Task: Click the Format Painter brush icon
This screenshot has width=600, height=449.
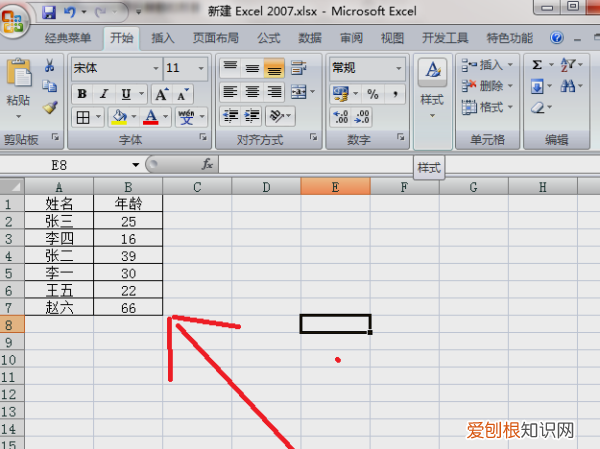Action: click(x=50, y=107)
